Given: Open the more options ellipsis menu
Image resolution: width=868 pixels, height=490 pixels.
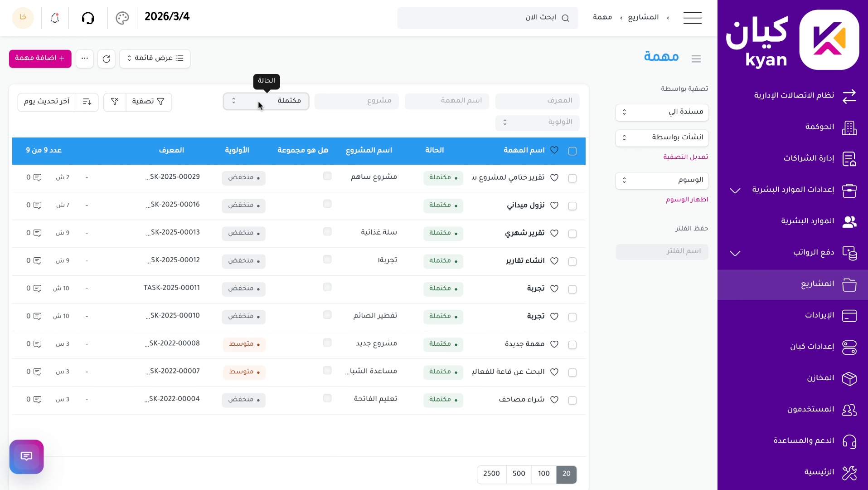Looking at the screenshot, I should (84, 59).
